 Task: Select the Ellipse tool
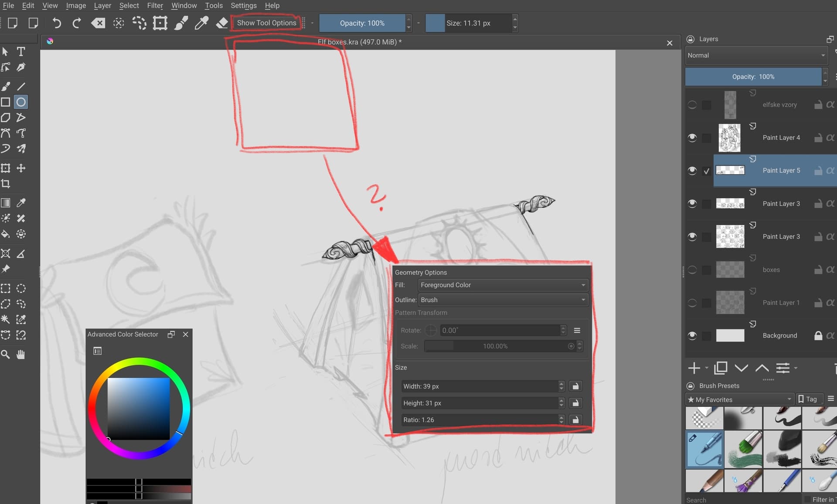tap(20, 102)
